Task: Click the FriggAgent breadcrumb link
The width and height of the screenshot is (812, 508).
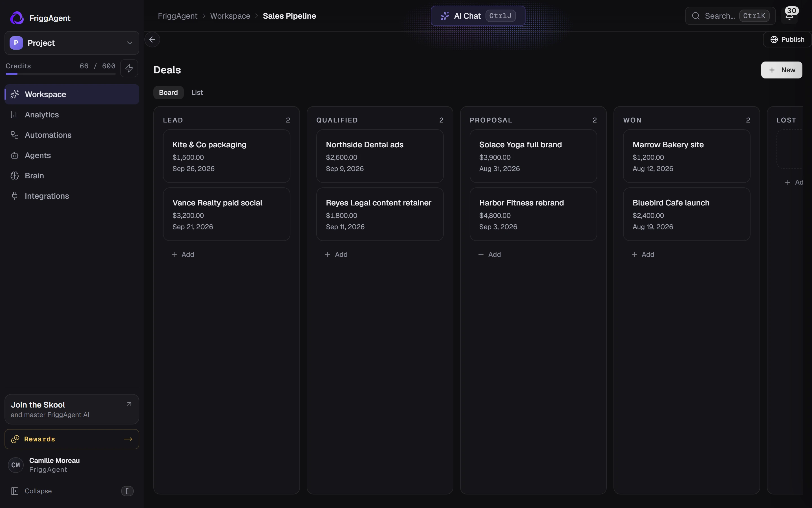Action: 178,16
